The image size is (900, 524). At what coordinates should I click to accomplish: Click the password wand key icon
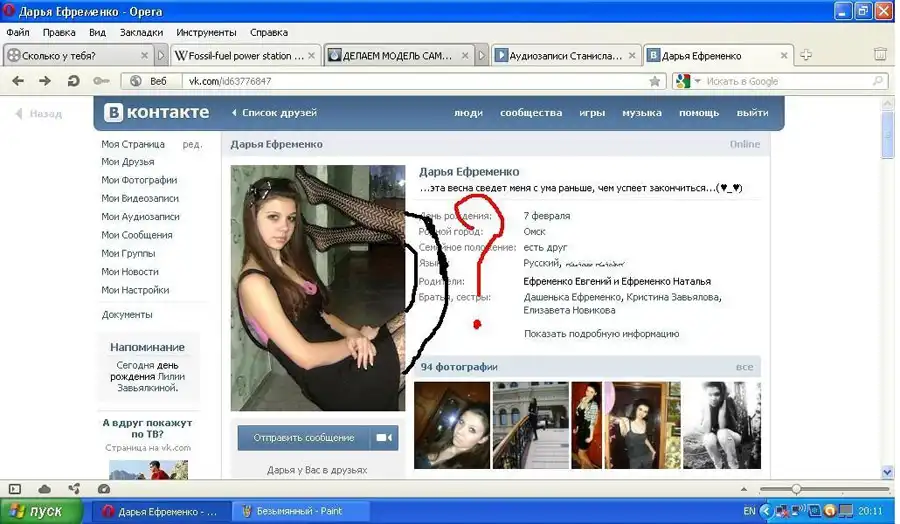click(x=101, y=81)
